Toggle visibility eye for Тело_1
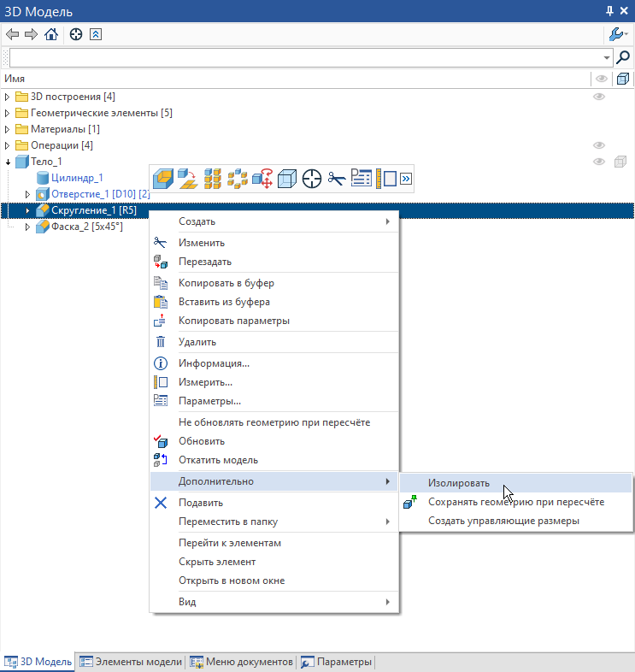 pyautogui.click(x=599, y=162)
